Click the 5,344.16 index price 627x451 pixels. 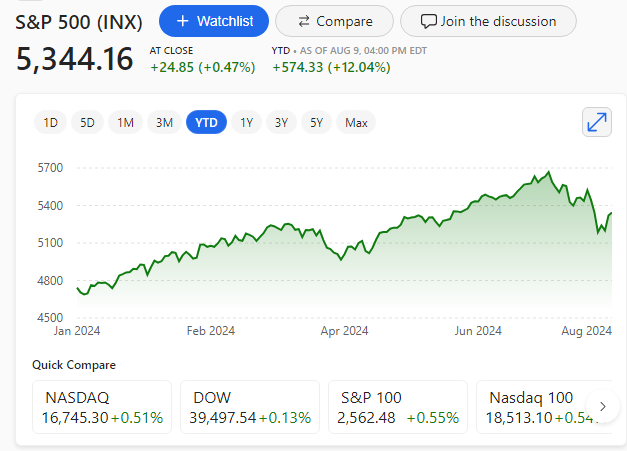click(x=74, y=59)
